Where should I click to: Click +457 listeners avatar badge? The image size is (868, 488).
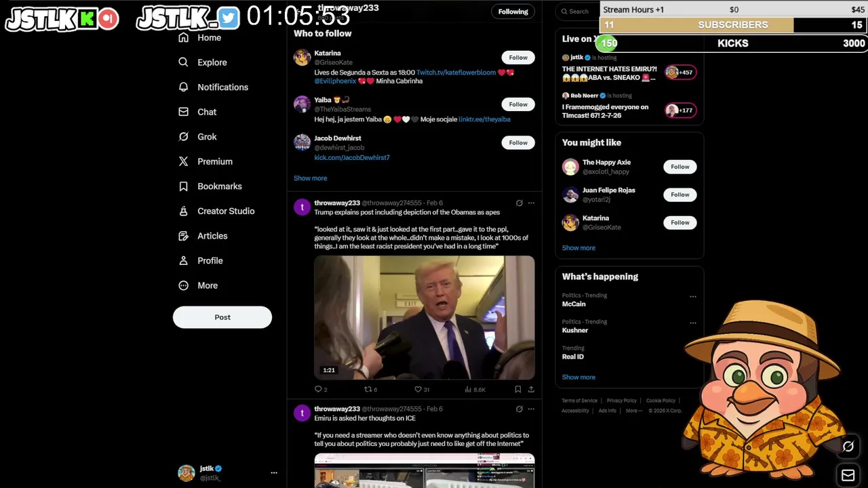click(681, 73)
